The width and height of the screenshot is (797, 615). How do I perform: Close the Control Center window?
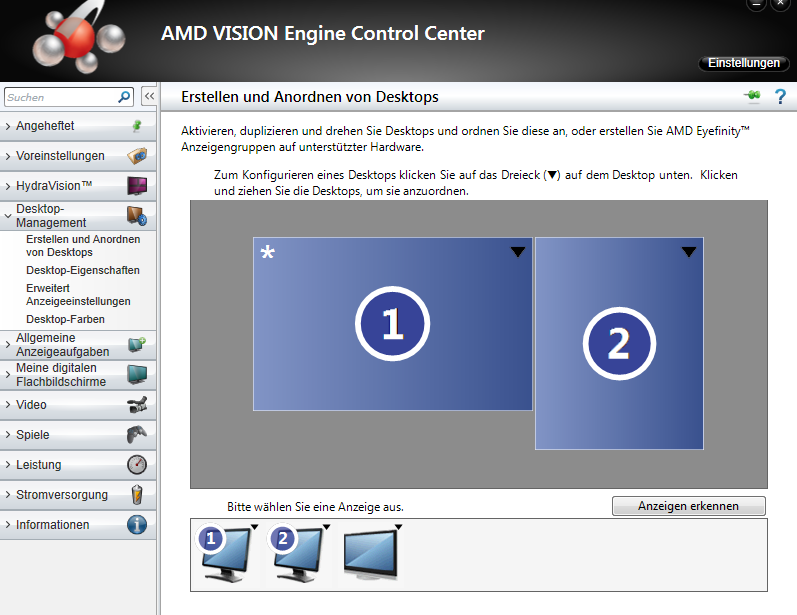coord(780,4)
